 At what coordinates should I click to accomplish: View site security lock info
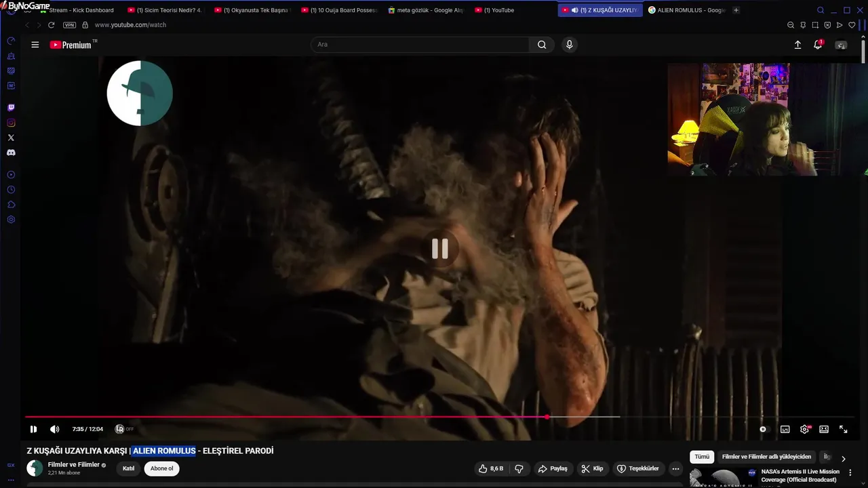(85, 25)
